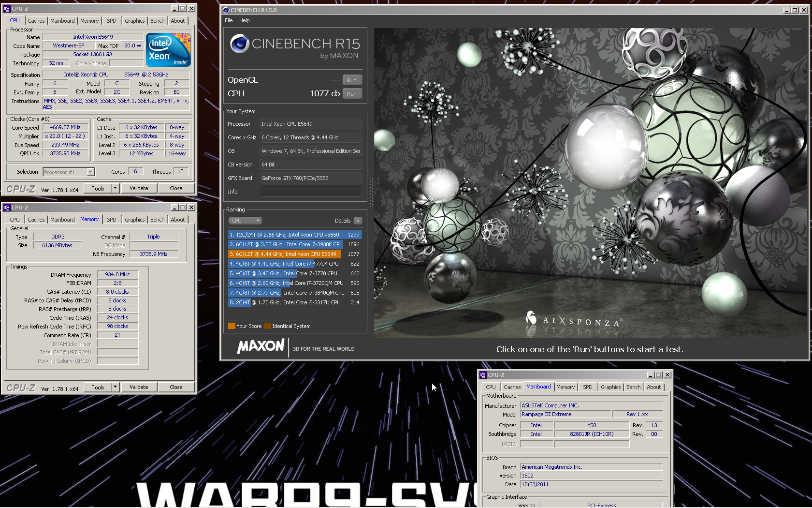This screenshot has width=812, height=508.
Task: Open the ranking CPU dropdown in Cinebench
Action: pos(245,221)
